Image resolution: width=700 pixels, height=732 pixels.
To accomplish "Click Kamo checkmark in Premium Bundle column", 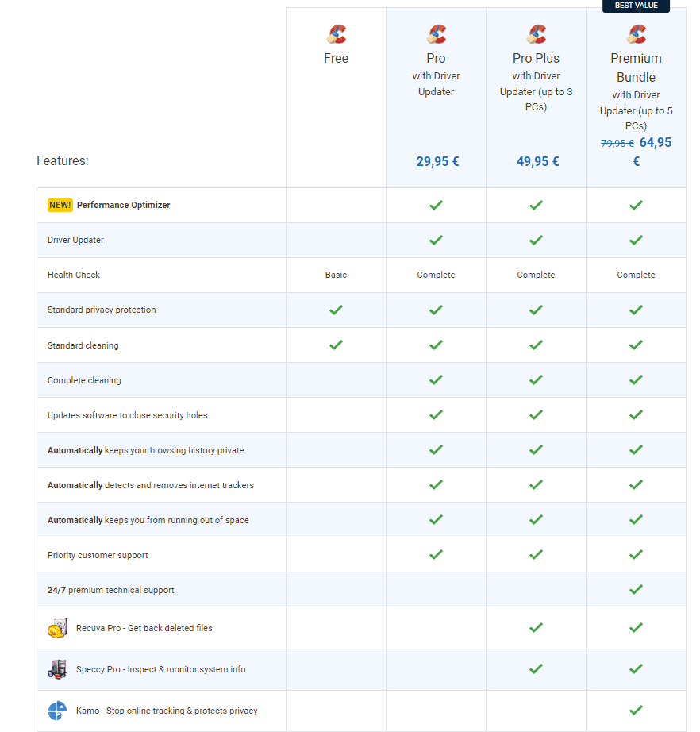I will pyautogui.click(x=636, y=711).
